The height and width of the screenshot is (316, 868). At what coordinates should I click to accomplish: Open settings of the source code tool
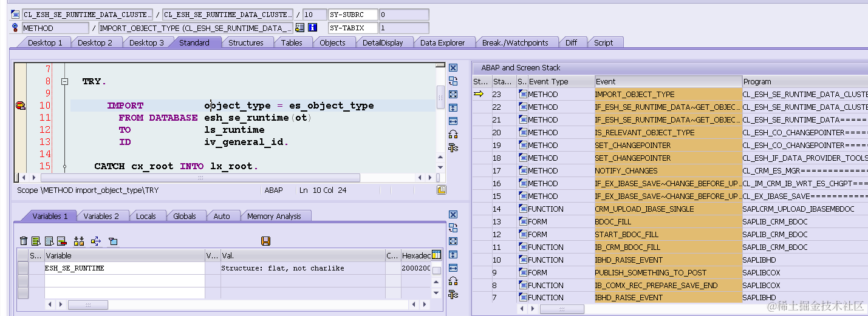pyautogui.click(x=453, y=148)
